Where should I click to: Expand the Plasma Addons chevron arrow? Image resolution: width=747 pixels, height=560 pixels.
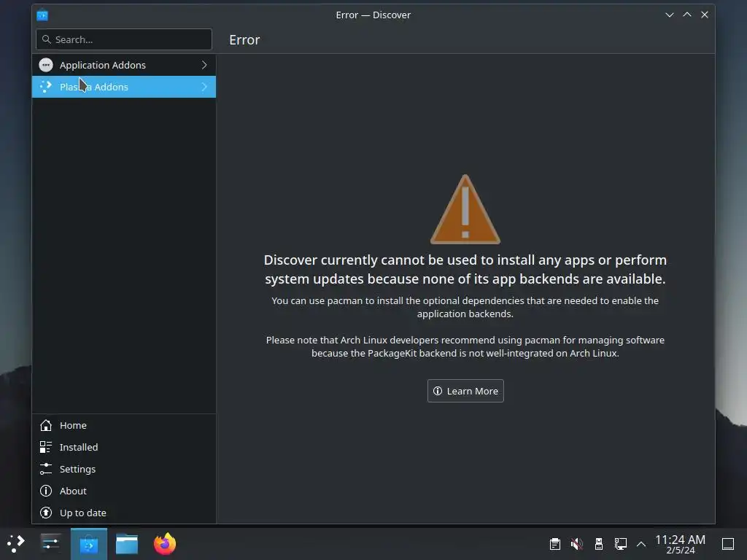point(204,87)
